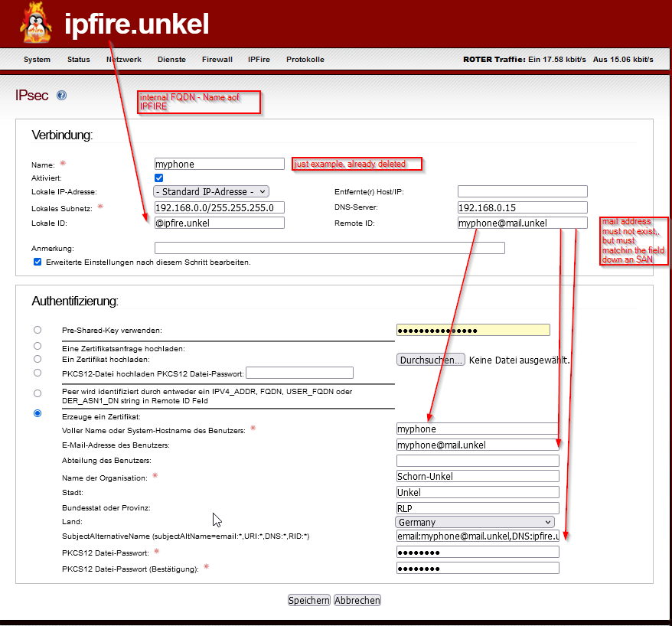Image resolution: width=672 pixels, height=626 pixels.
Task: Click the Pre-Shared-Key password field
Action: 473,330
